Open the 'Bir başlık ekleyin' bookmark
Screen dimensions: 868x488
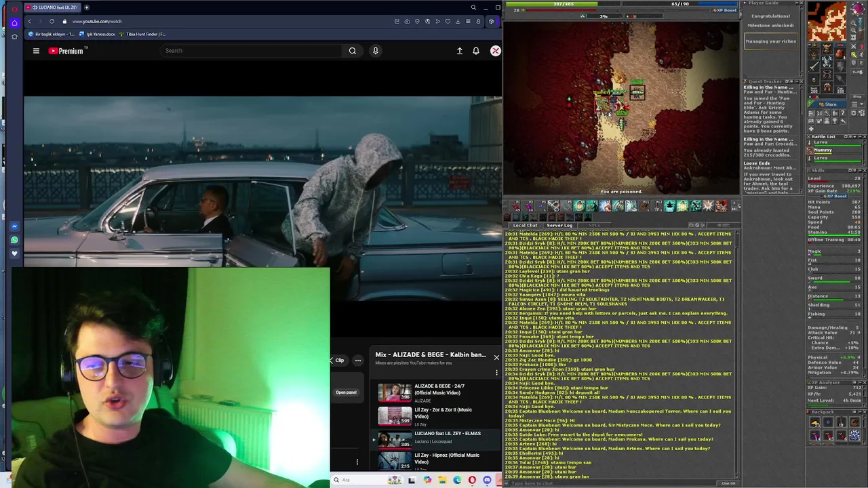51,34
